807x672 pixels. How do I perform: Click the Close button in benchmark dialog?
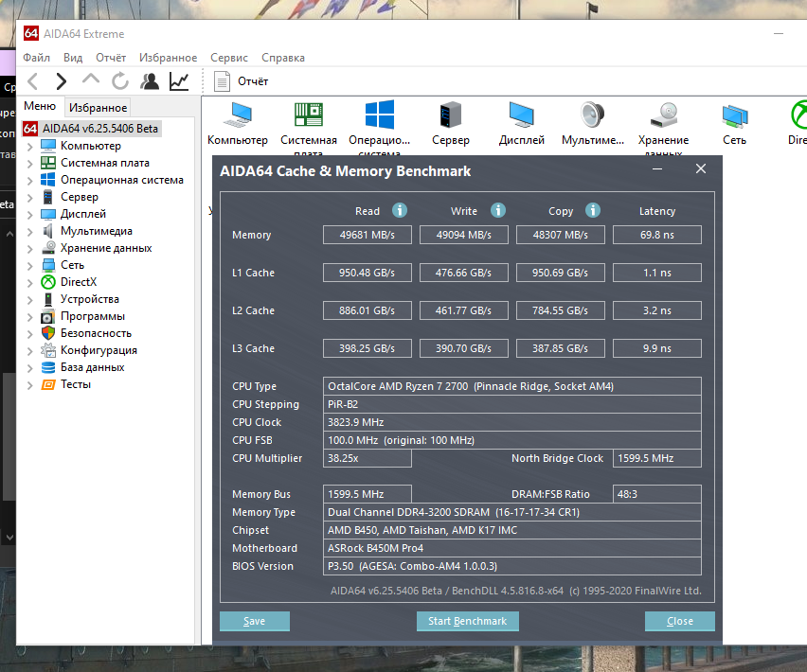point(680,621)
